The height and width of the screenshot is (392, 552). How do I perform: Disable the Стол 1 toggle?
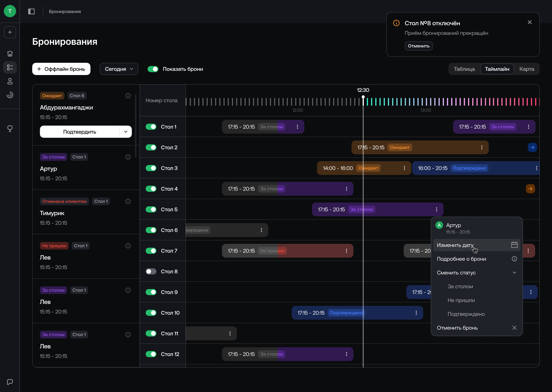[151, 127]
